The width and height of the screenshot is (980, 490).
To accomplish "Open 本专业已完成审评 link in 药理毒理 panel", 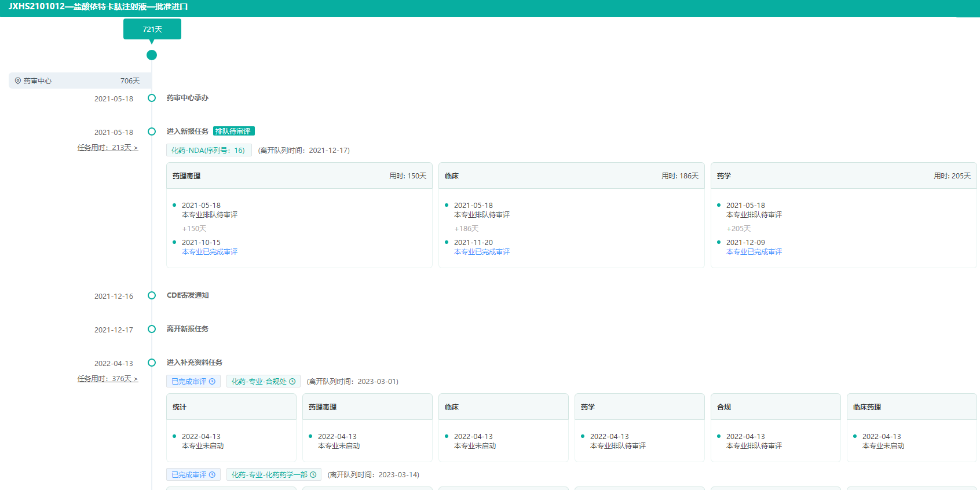I will coord(210,252).
